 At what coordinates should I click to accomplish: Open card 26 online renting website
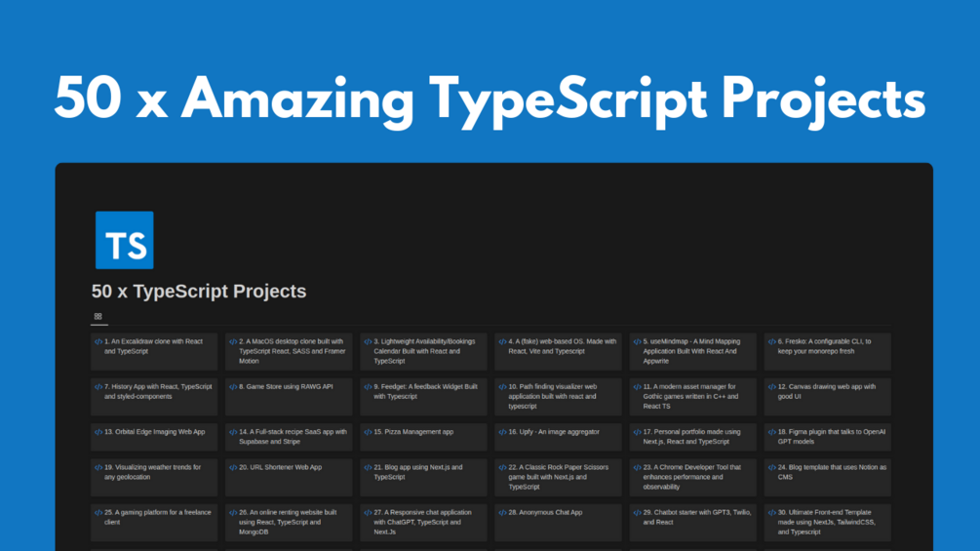pos(289,523)
